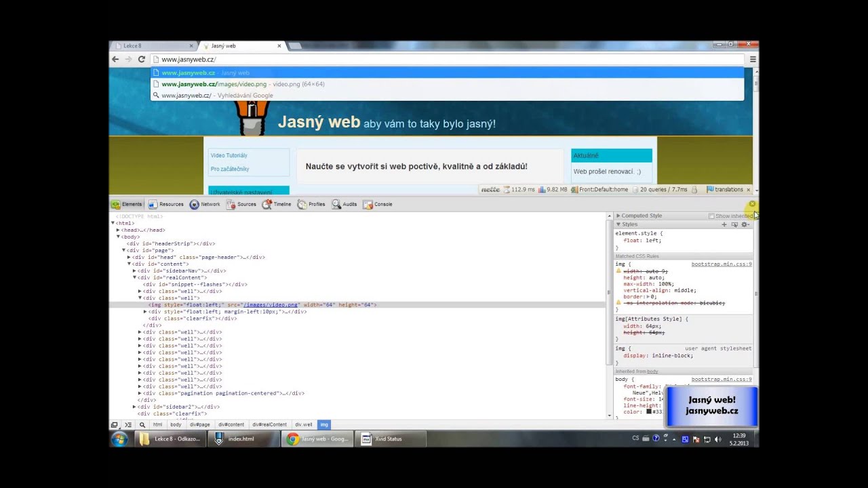This screenshot has width=868, height=488.
Task: Collapse the html node
Action: coord(113,223)
